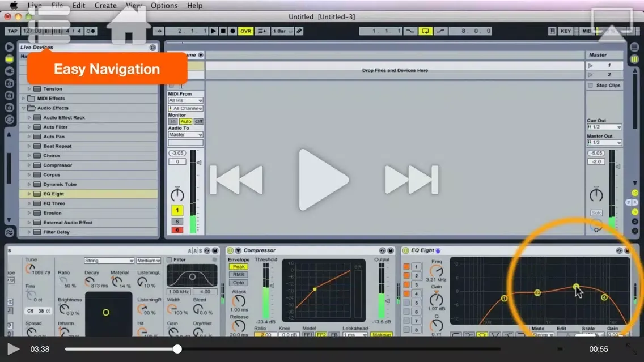Toggle fullscreen with the bottom-right arrows icon
This screenshot has width=644, height=362.
coord(632,349)
